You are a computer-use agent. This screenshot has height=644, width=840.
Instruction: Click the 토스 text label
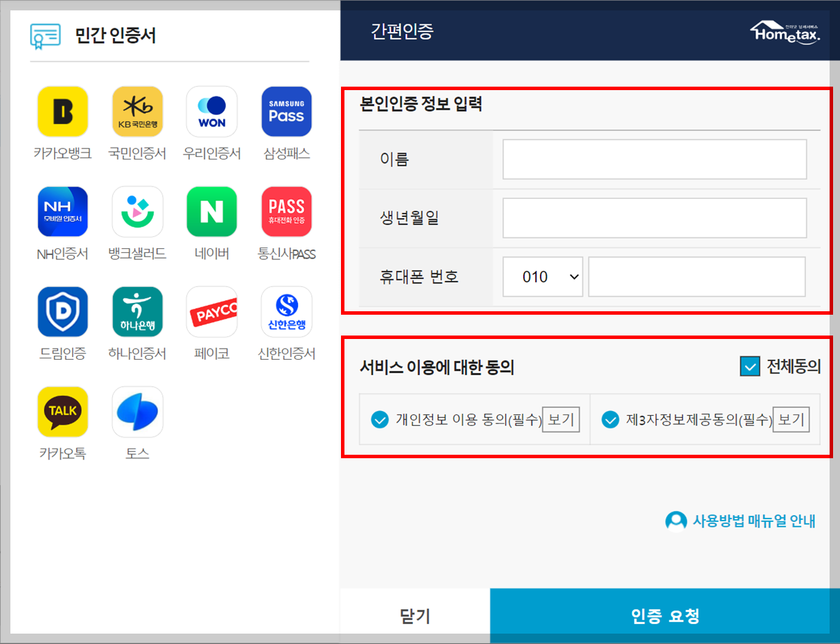[137, 454]
